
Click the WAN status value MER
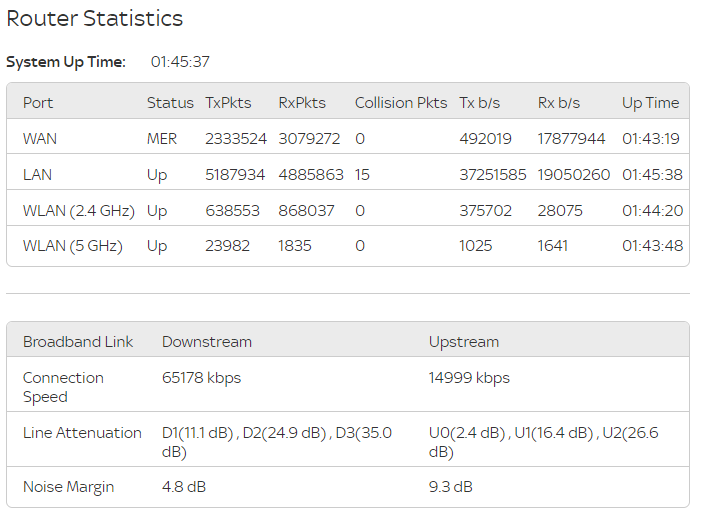(162, 139)
